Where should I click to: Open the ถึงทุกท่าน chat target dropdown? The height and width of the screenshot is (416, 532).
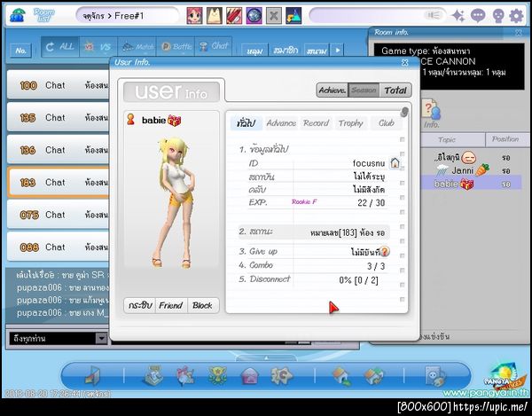click(101, 338)
